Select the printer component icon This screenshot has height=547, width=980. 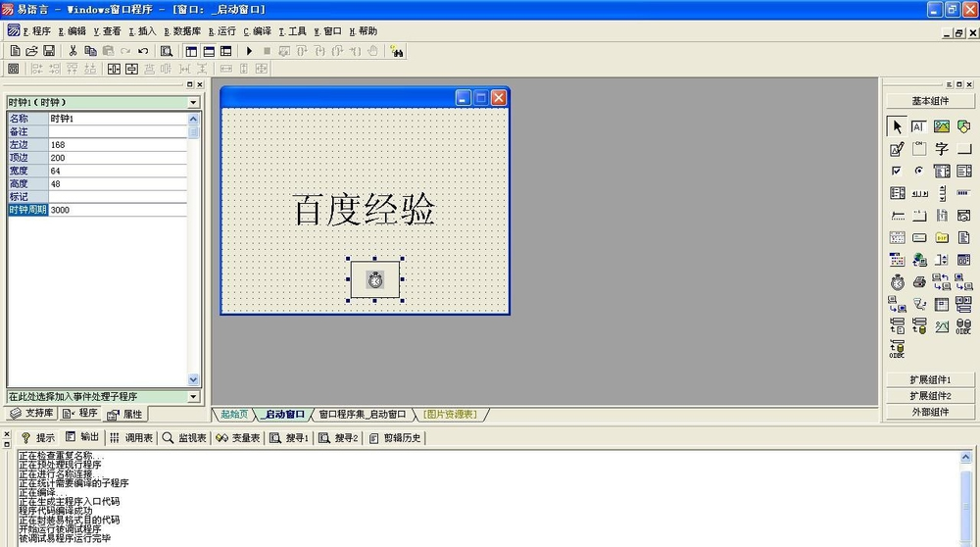pyautogui.click(x=919, y=282)
